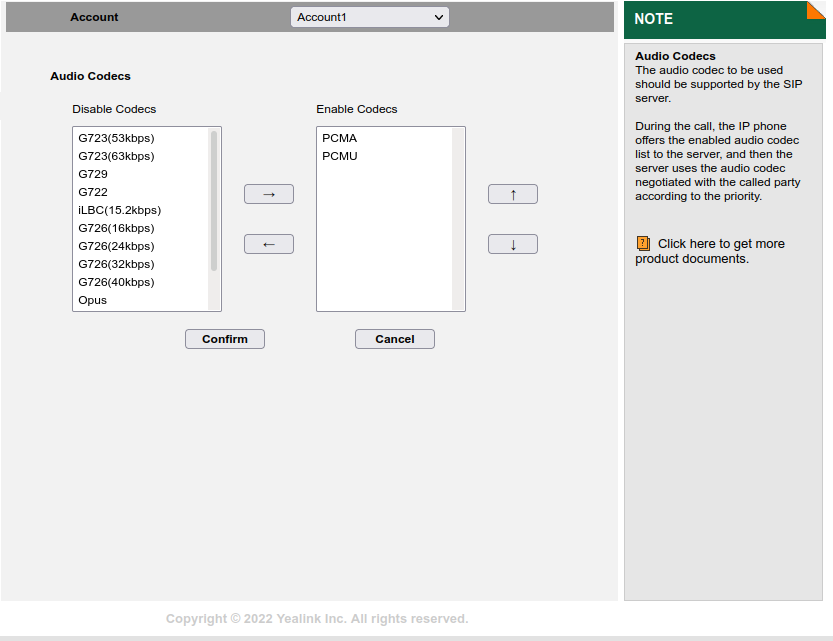This screenshot has width=833, height=641.
Task: Click the disabled codecs list scrollbar
Action: pos(213,200)
